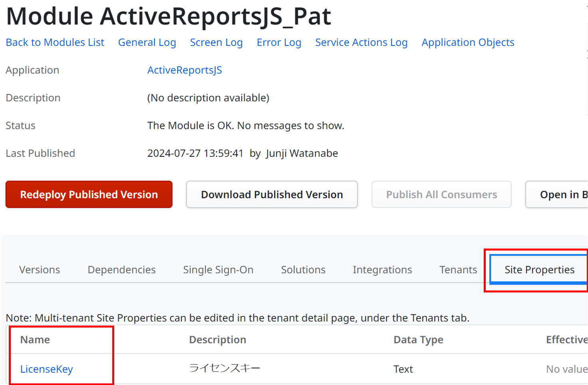Click the Description column header

(x=218, y=340)
